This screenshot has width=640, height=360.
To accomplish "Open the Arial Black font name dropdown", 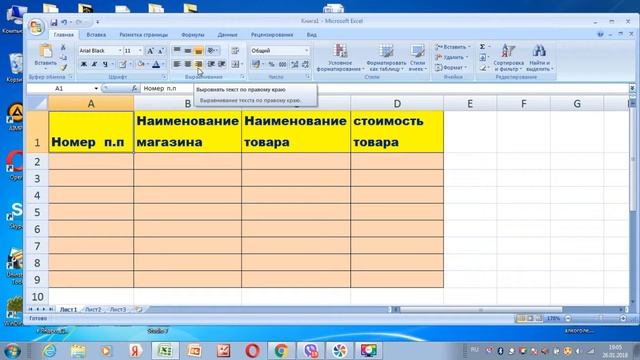I will tap(120, 51).
